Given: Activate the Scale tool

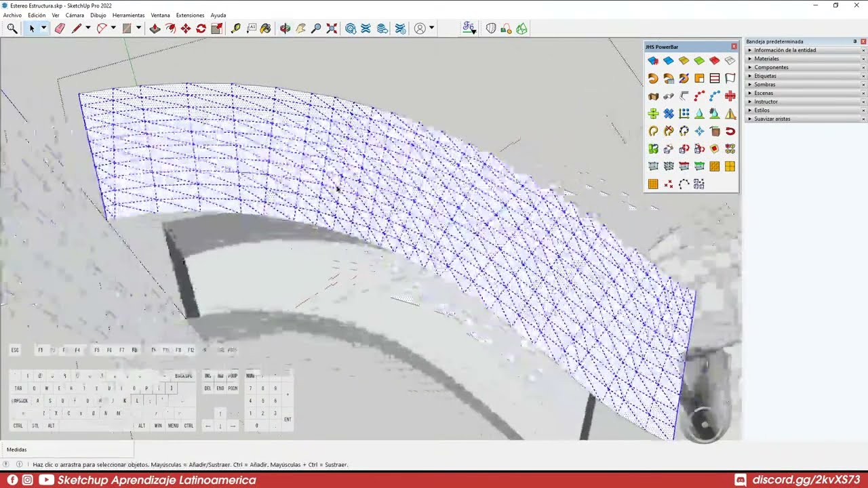Looking at the screenshot, I should tap(216, 28).
